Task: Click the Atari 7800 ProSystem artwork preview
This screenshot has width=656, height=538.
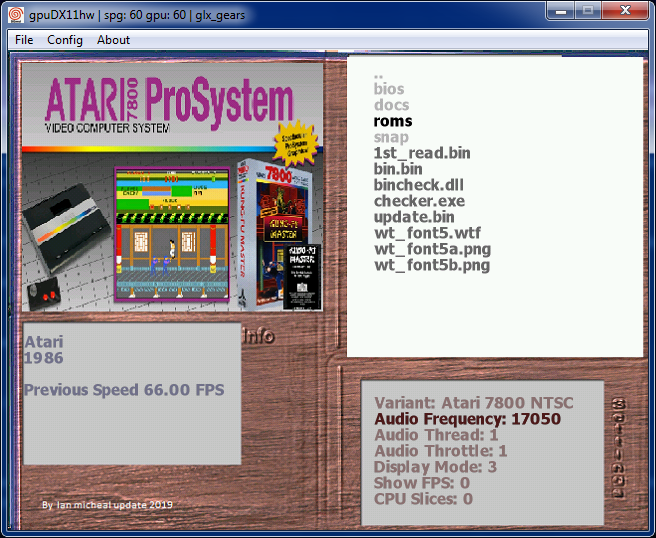Action: (x=172, y=187)
